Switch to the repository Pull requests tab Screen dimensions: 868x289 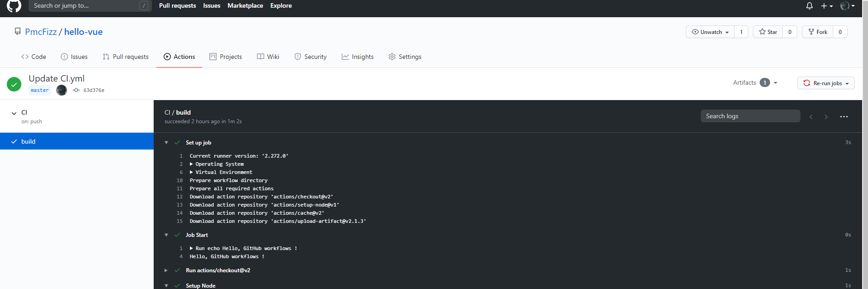(126, 57)
